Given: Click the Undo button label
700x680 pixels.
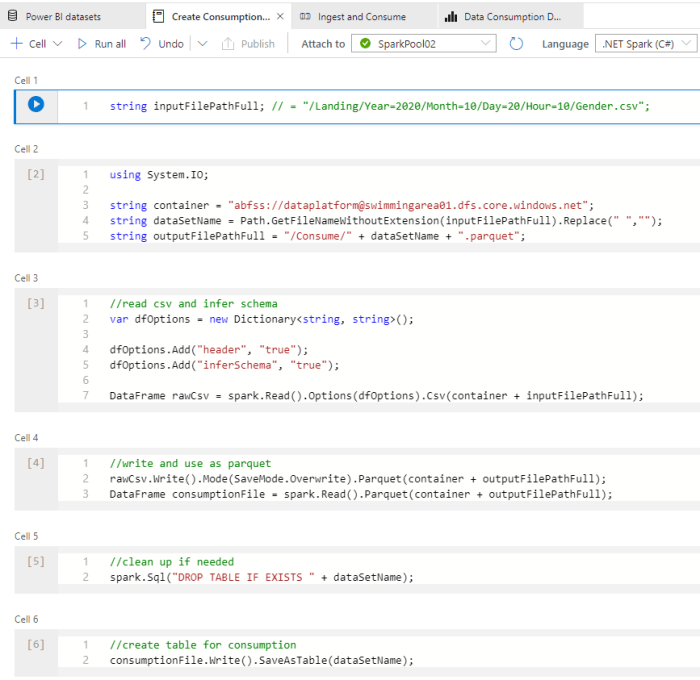Looking at the screenshot, I should tap(171, 44).
